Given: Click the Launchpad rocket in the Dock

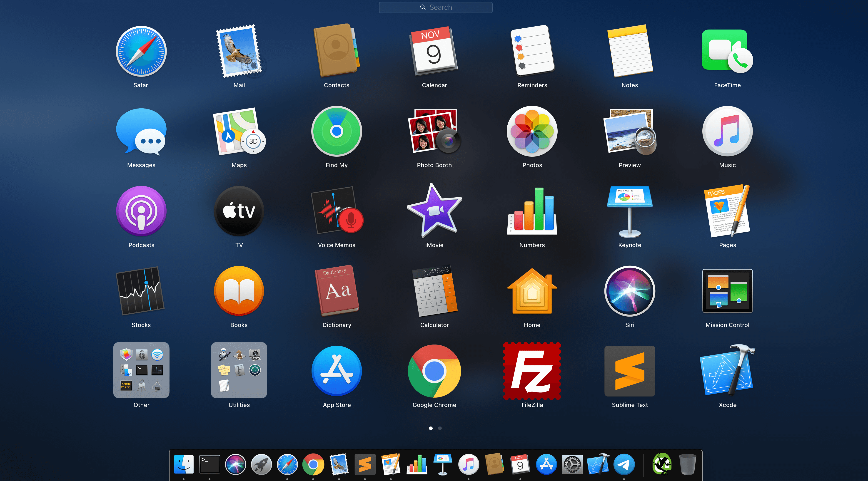Looking at the screenshot, I should click(x=262, y=464).
